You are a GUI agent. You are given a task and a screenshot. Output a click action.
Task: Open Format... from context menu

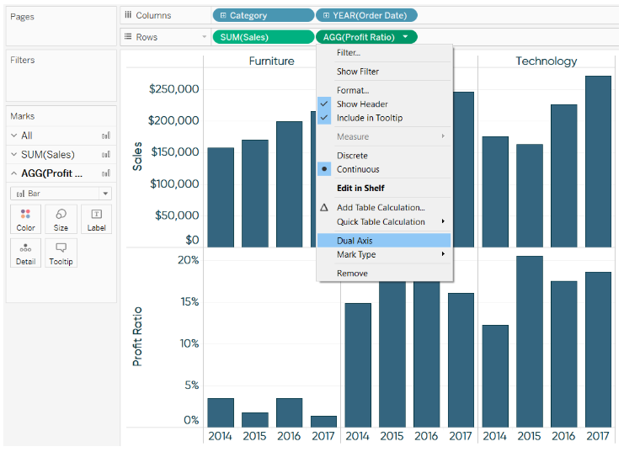click(384, 90)
